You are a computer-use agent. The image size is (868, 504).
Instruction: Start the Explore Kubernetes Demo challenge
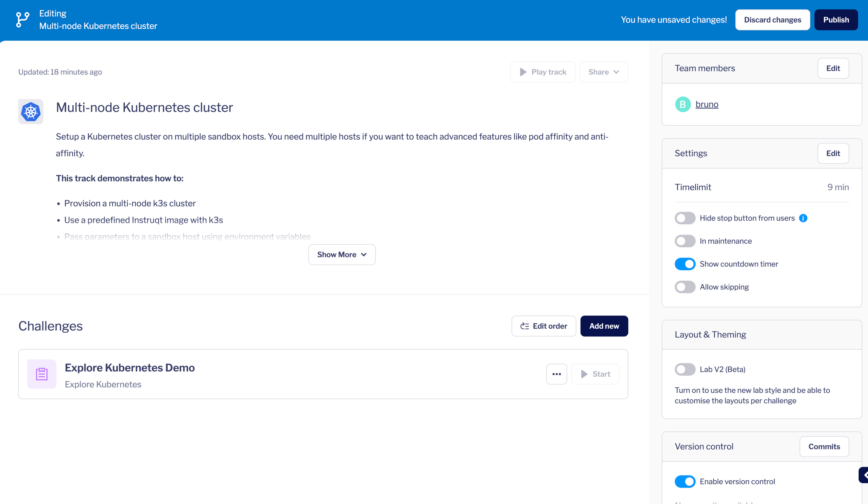point(595,374)
